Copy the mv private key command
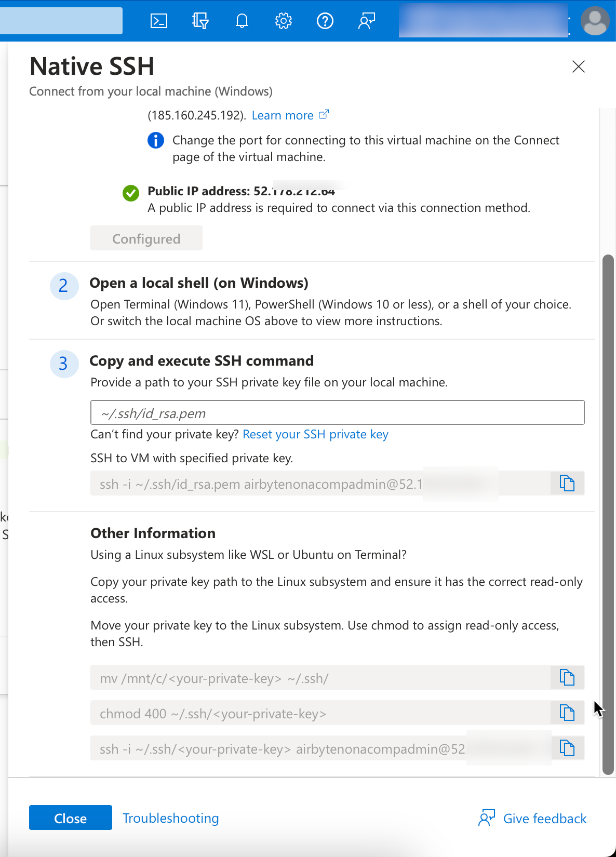Viewport: 616px width, 857px height. (567, 678)
